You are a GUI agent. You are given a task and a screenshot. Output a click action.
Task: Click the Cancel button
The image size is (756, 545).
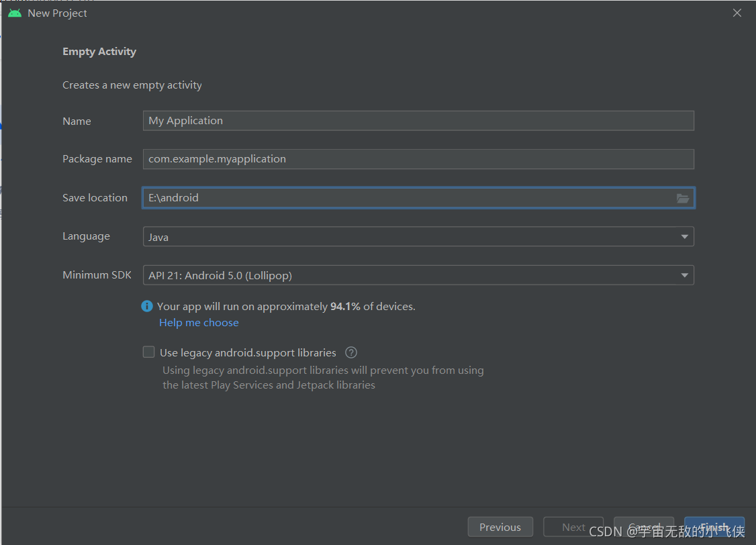[644, 527]
